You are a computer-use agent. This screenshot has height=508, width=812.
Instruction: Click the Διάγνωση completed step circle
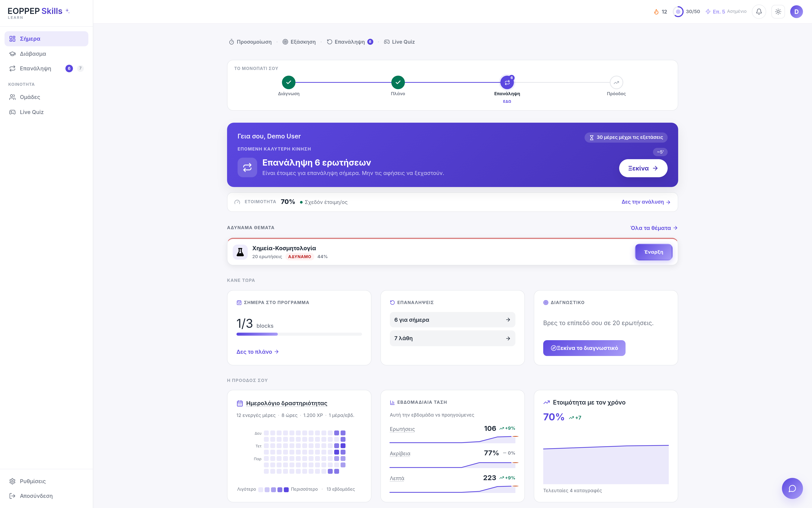pos(289,82)
